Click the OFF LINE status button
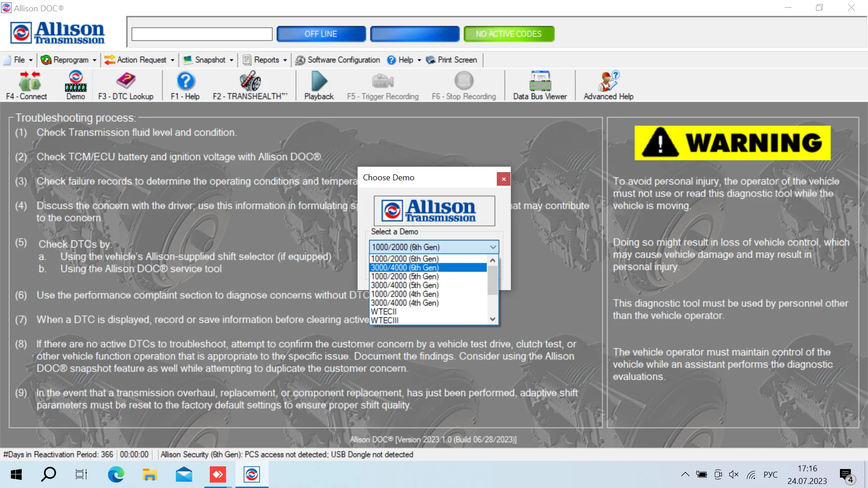This screenshot has height=488, width=868. point(321,33)
